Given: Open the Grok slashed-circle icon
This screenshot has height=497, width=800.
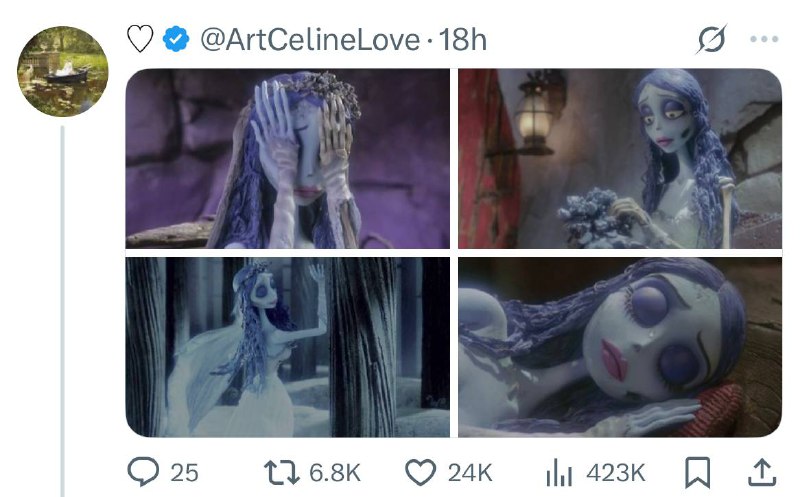Looking at the screenshot, I should [711, 41].
